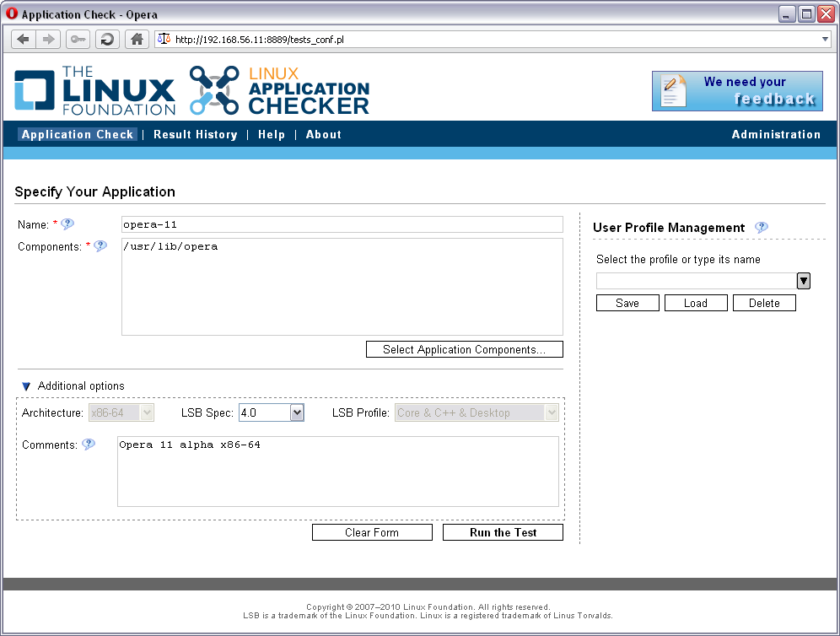Open the Architecture x86-64 dropdown

tap(121, 412)
